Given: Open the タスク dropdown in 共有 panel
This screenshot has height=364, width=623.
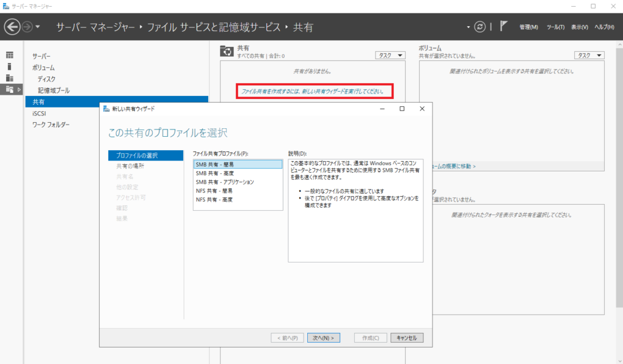Looking at the screenshot, I should (390, 55).
